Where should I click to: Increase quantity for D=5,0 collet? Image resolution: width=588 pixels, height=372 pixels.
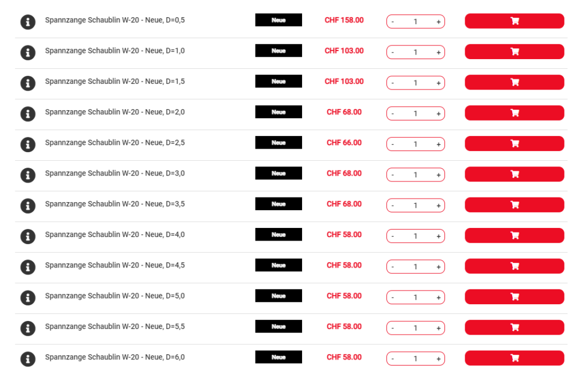(438, 298)
